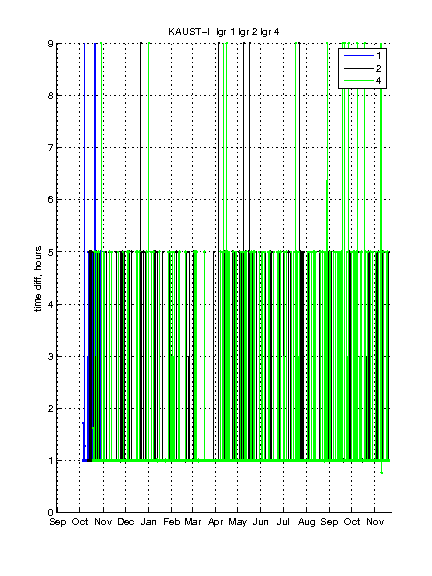432x576 pixels.
Task: Click the green data point below 1 near Nov
Action: coord(382,473)
